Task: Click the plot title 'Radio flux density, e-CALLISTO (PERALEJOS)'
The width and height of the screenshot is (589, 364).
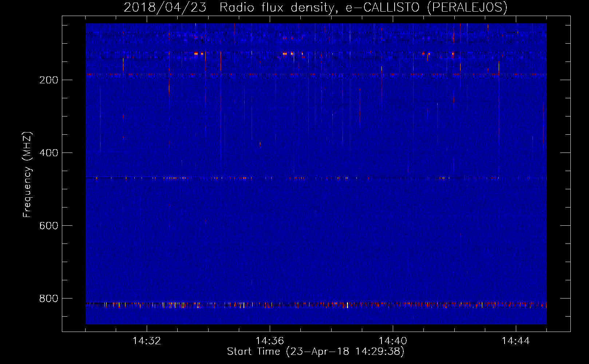Action: 363,7
